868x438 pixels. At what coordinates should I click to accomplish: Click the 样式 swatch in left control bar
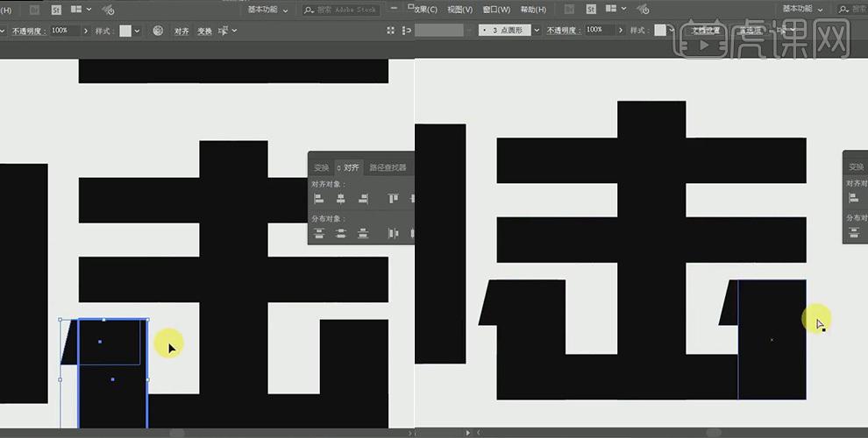[x=125, y=31]
